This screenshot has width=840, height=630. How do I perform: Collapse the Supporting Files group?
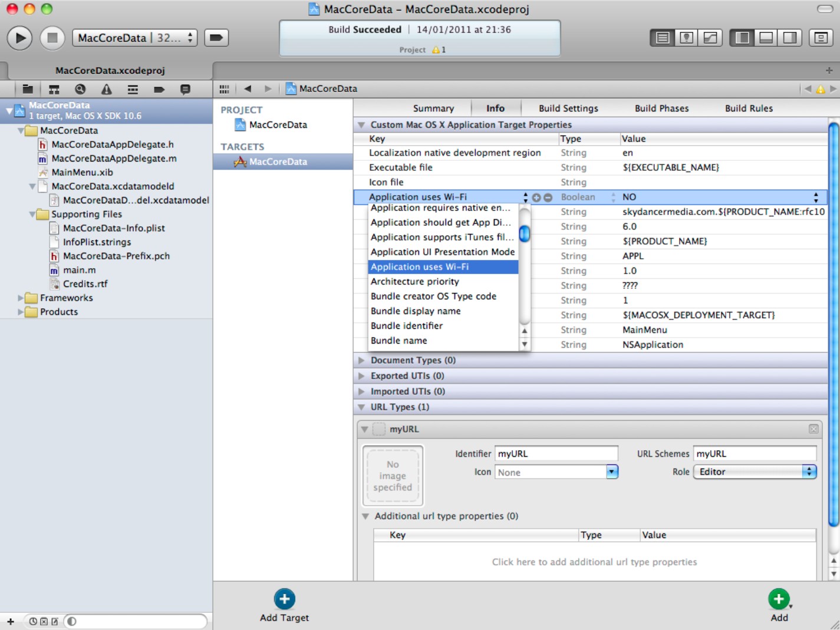tap(32, 215)
